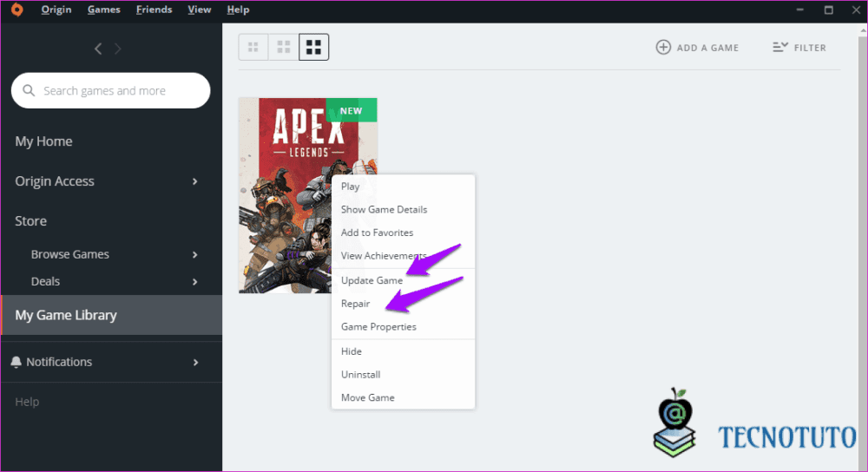Click the Add a Game plus icon
The image size is (868, 472).
pyautogui.click(x=663, y=47)
